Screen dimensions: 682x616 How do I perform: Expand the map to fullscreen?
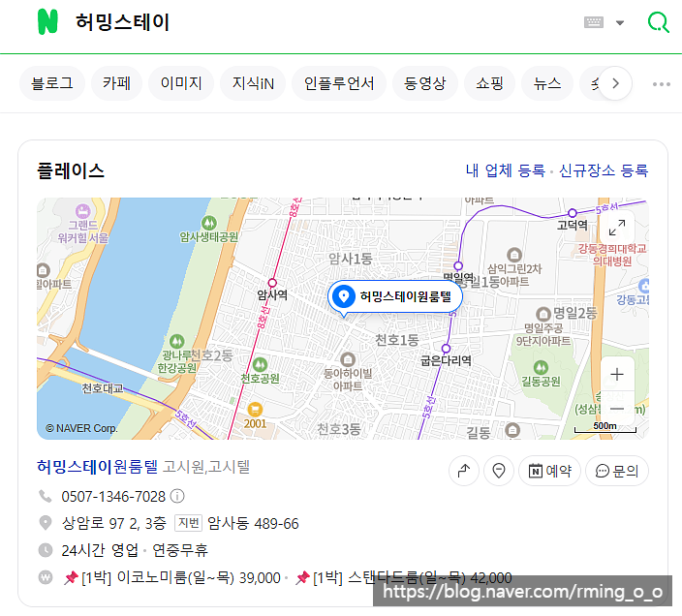[x=617, y=228]
